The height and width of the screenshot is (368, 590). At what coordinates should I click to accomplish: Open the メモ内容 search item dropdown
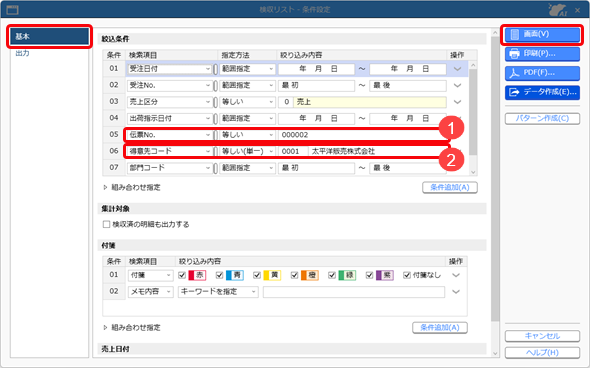[151, 292]
